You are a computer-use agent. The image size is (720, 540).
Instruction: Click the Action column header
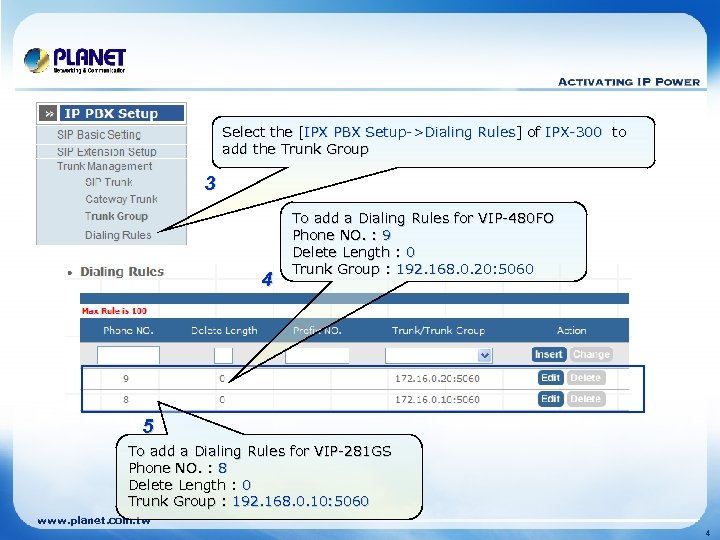[572, 331]
